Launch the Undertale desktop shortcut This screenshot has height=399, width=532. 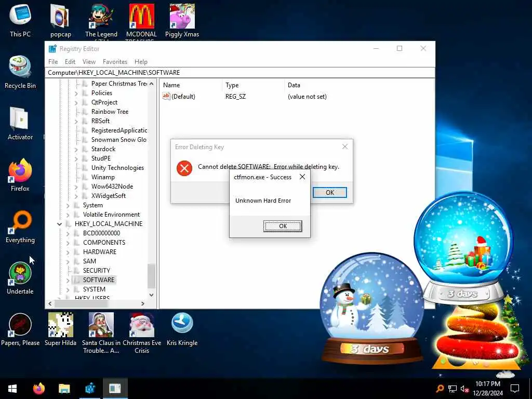[20, 277]
